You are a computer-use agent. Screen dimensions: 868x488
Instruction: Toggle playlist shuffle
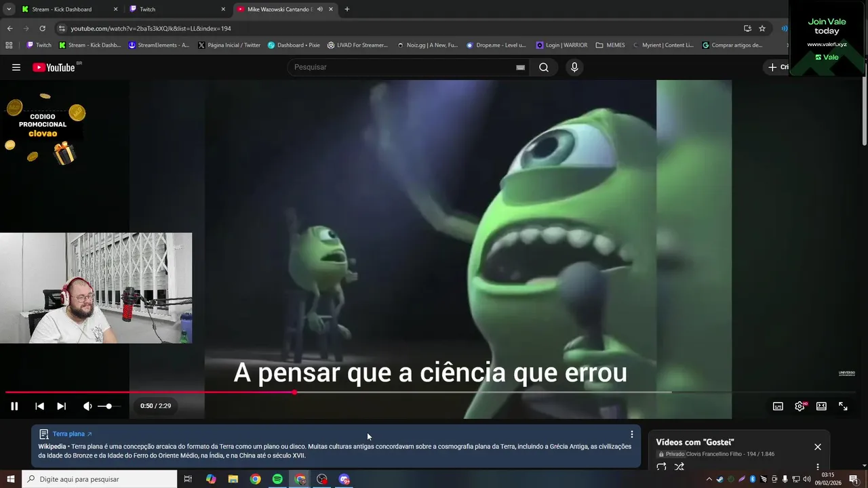click(x=679, y=467)
